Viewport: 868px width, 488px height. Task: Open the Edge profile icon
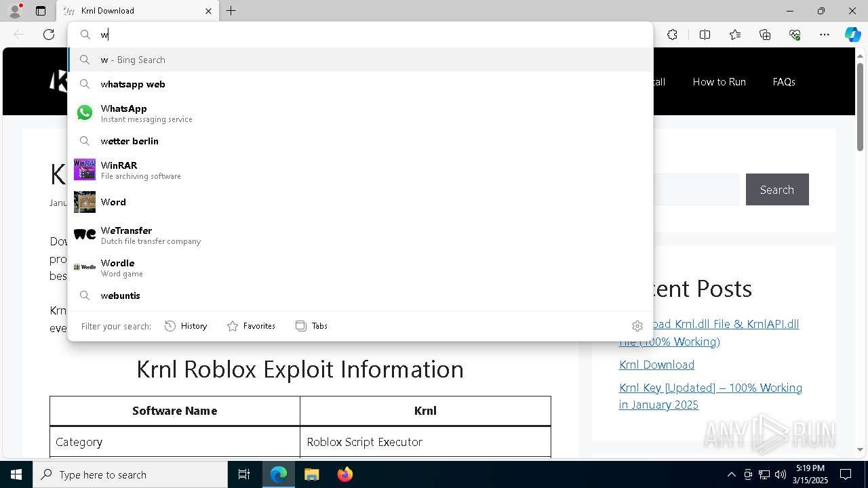(x=15, y=11)
